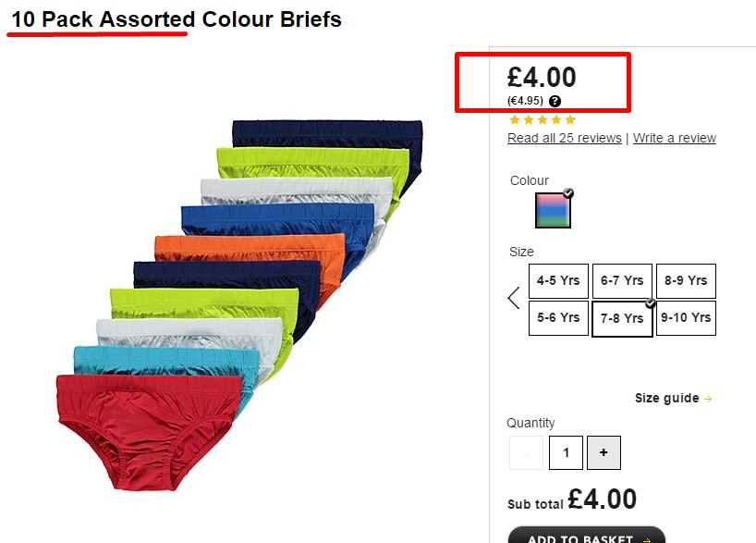Choose the 5-6 Yrs size option

tap(558, 318)
